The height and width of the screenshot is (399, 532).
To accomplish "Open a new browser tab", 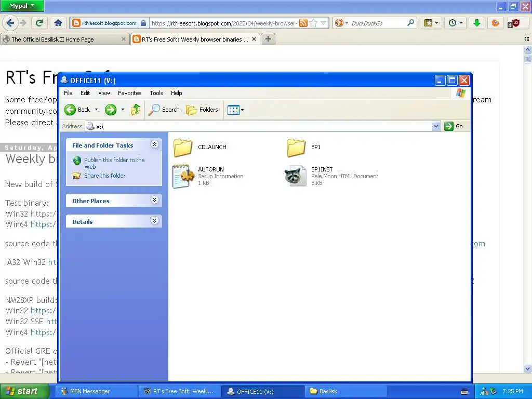I will pos(268,39).
